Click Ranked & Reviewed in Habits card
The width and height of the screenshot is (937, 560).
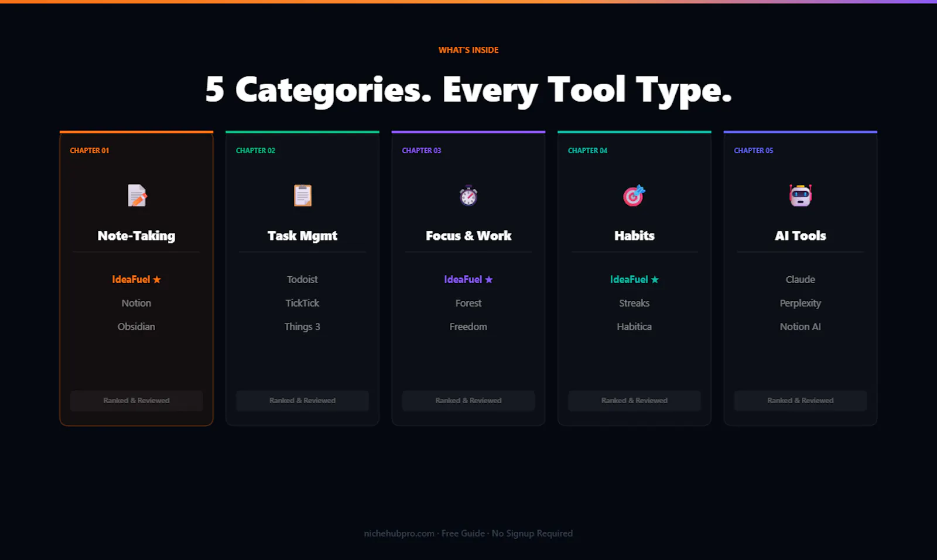(634, 401)
